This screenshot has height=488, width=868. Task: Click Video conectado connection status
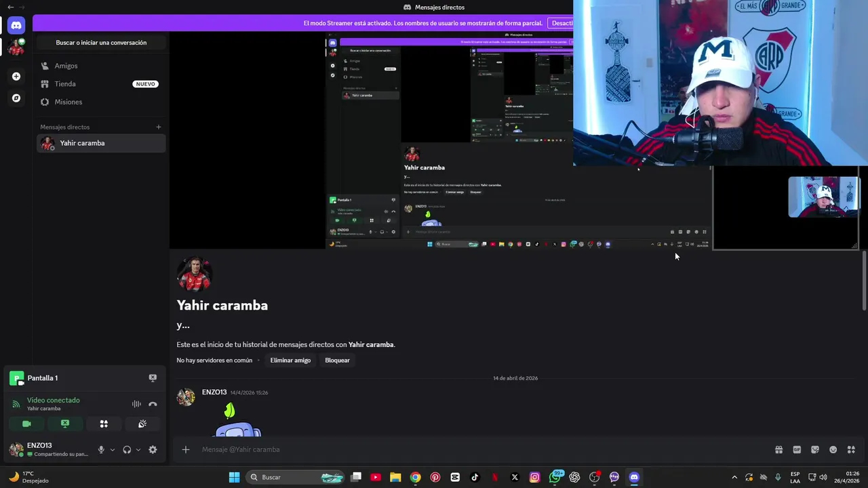coord(53,401)
